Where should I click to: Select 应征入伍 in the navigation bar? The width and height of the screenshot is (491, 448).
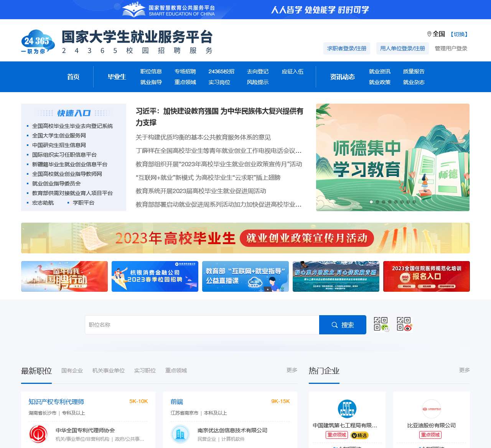(x=293, y=71)
